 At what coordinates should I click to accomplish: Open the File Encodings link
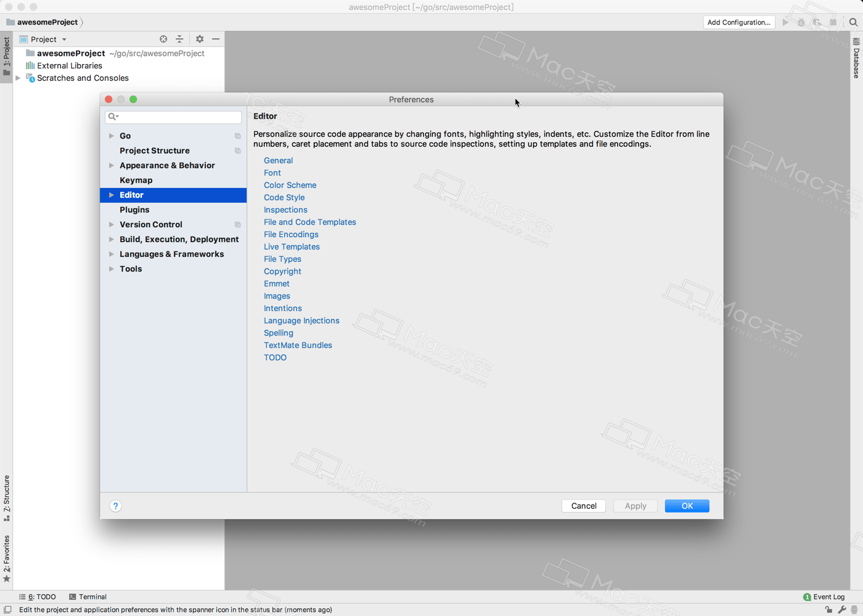292,234
